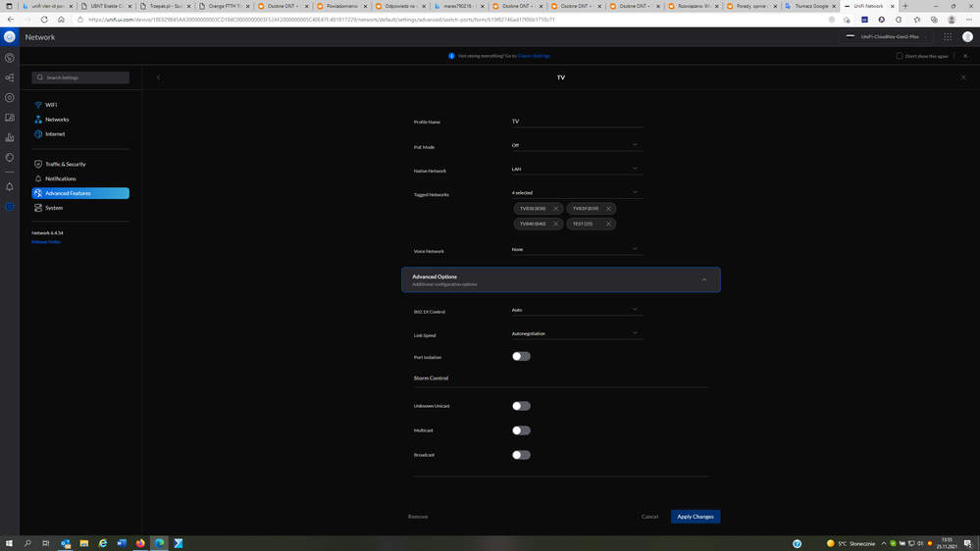Turn on Unknown Unicast storm control
The image size is (980, 551).
click(521, 406)
